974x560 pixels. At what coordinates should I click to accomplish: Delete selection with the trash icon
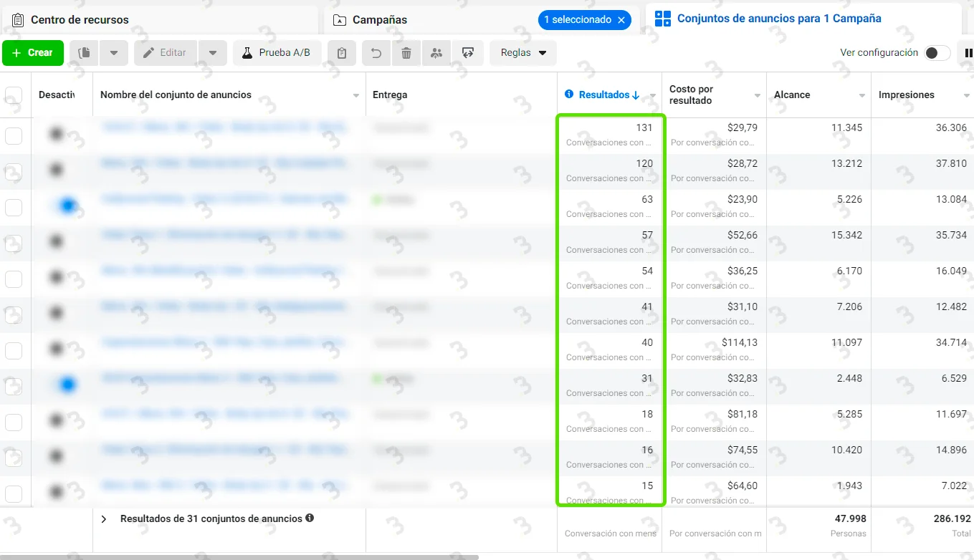click(406, 53)
